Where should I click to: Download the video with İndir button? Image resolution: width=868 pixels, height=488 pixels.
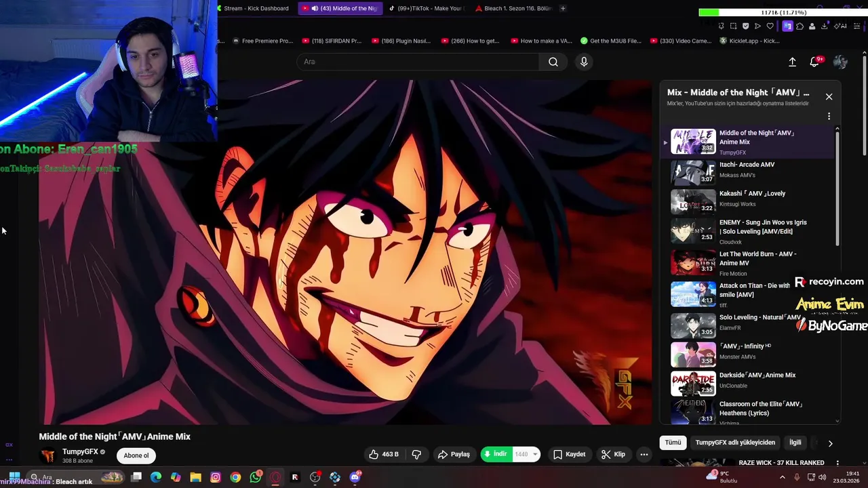[x=495, y=454]
